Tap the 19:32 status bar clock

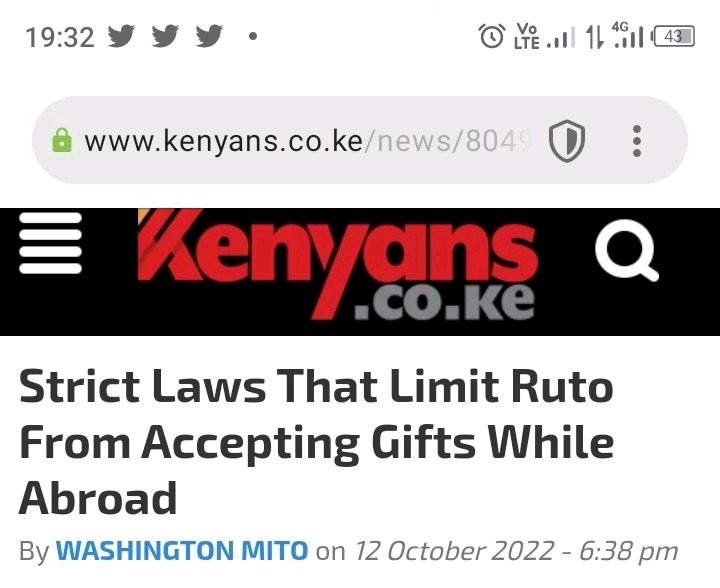(x=60, y=37)
